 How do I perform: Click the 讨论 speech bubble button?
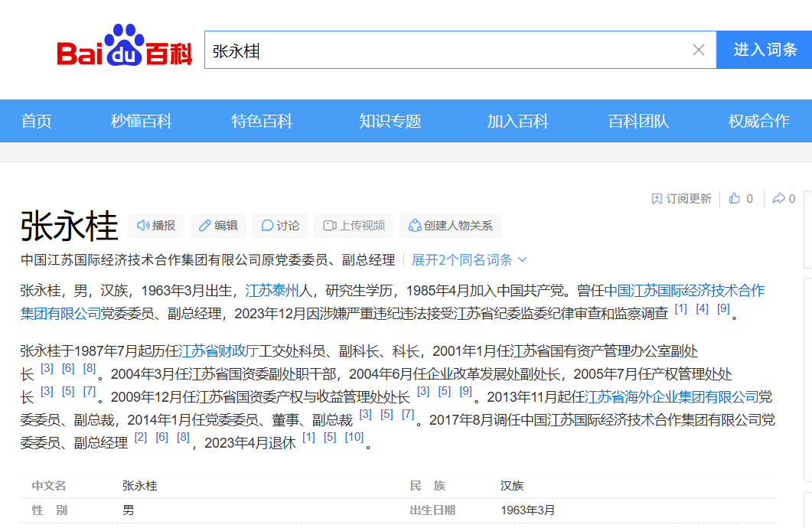(280, 226)
